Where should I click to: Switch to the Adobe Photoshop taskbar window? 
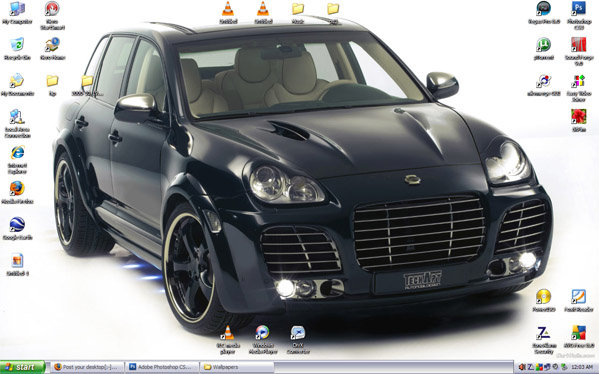click(x=162, y=367)
